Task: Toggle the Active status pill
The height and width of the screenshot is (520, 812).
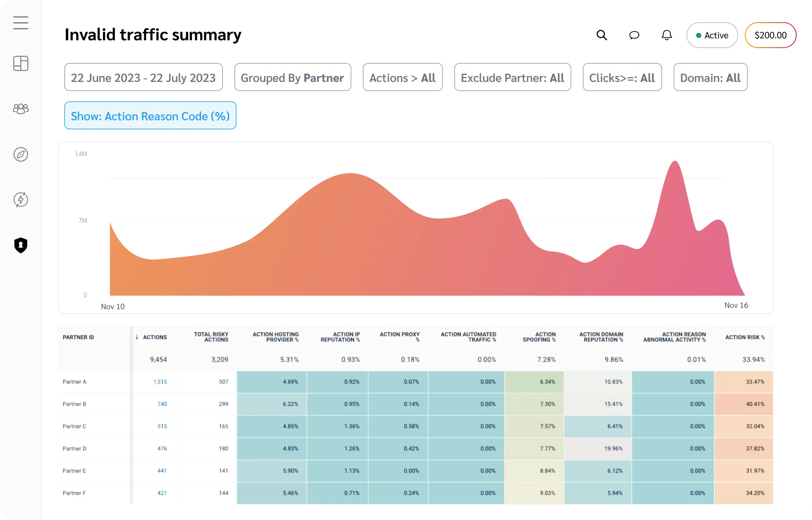Action: [712, 35]
